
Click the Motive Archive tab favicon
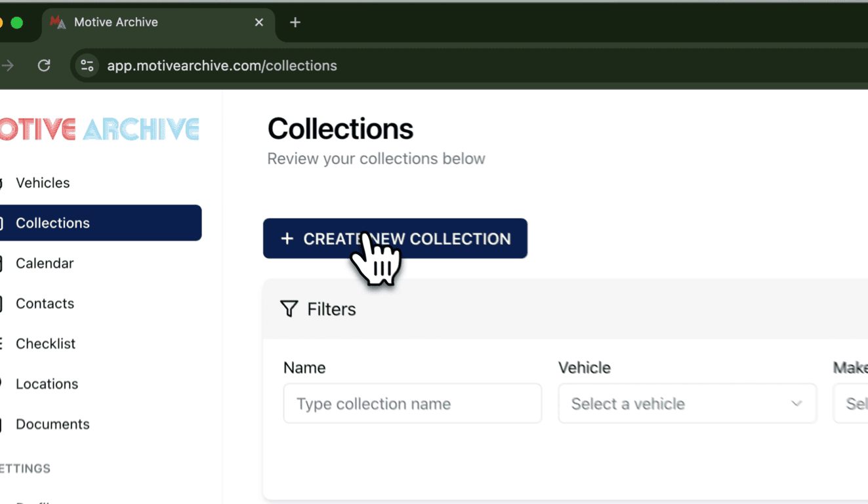pyautogui.click(x=58, y=22)
